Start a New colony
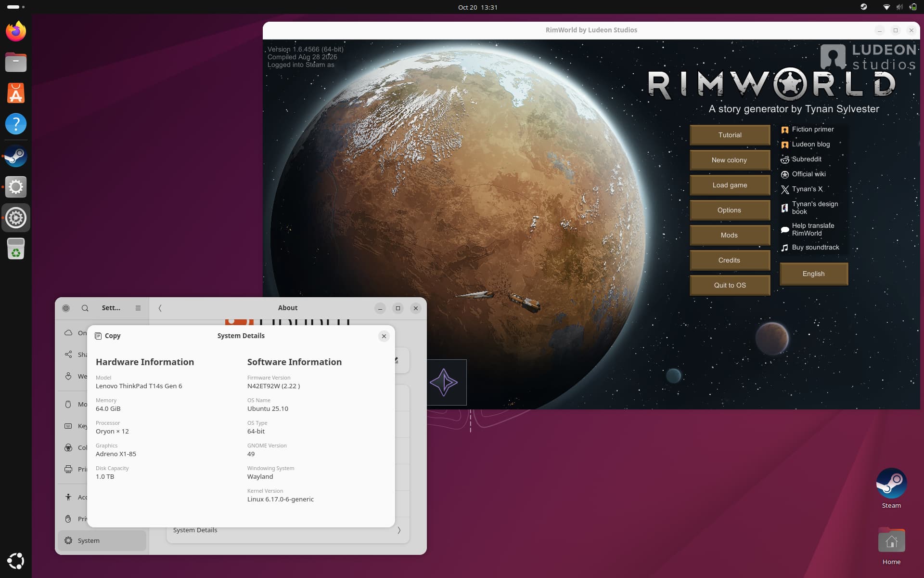 pos(729,160)
